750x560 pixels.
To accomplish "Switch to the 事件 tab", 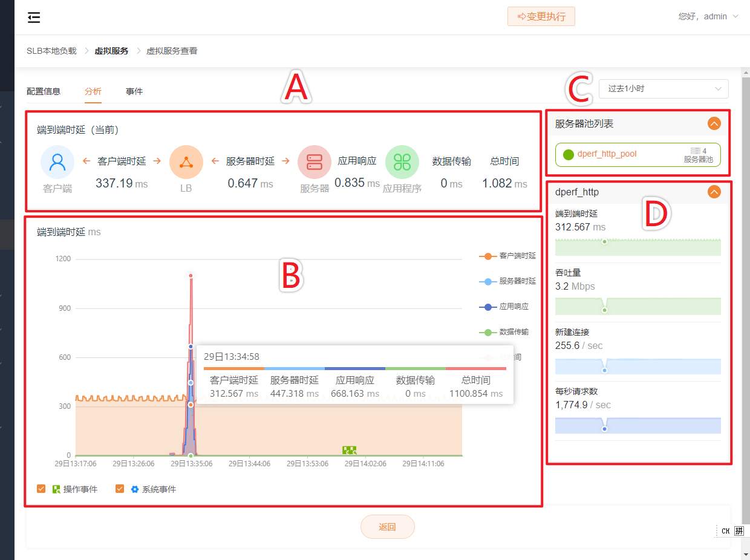I will pyautogui.click(x=134, y=92).
